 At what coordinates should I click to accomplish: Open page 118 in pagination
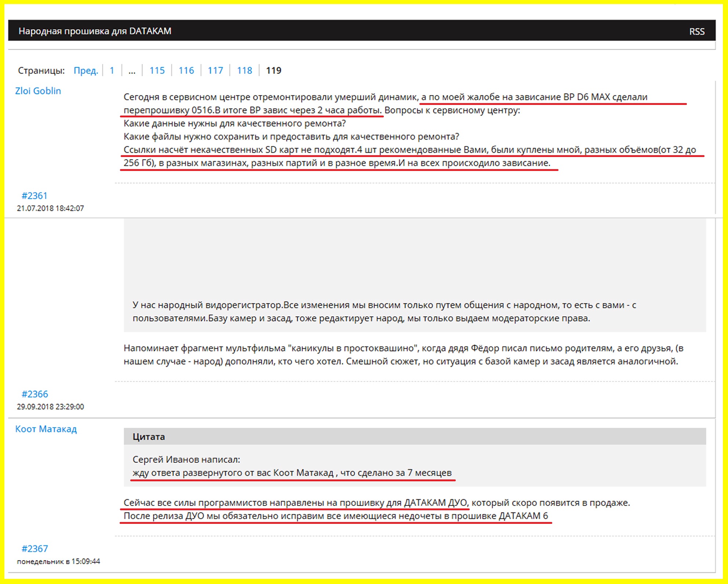tap(244, 70)
